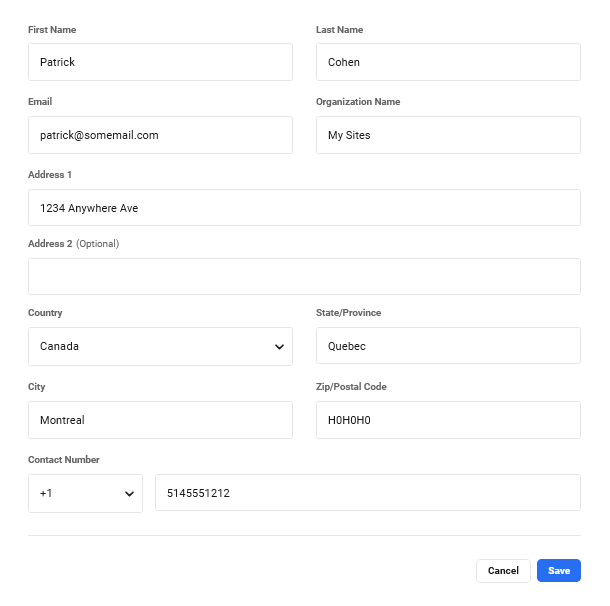
Task: Click the First Name label
Action: click(x=52, y=30)
